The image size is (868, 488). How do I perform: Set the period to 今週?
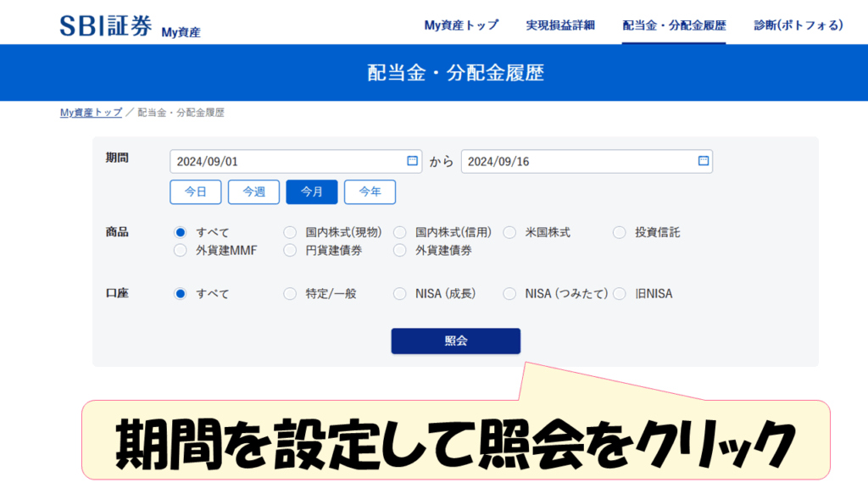pos(253,192)
